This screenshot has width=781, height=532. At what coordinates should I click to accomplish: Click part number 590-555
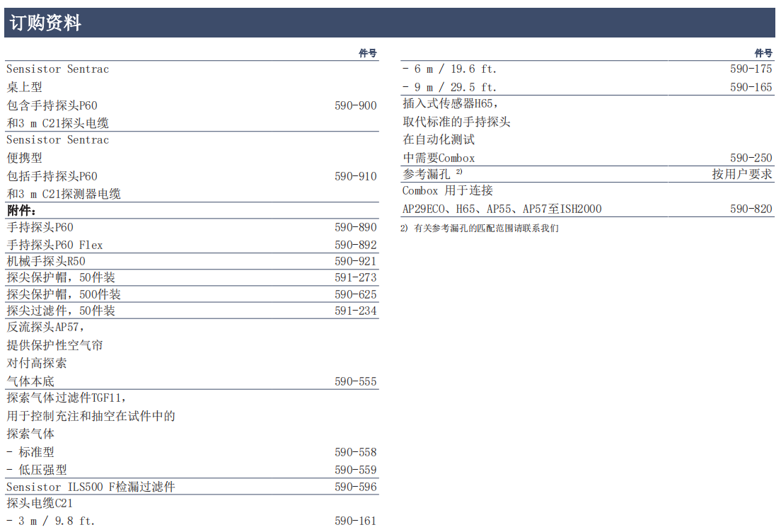pos(355,381)
